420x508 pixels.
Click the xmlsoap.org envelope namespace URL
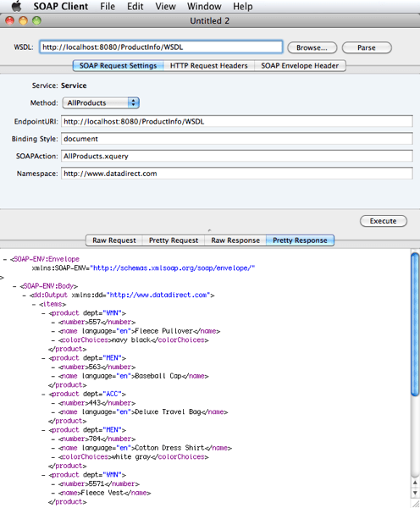coord(173,268)
